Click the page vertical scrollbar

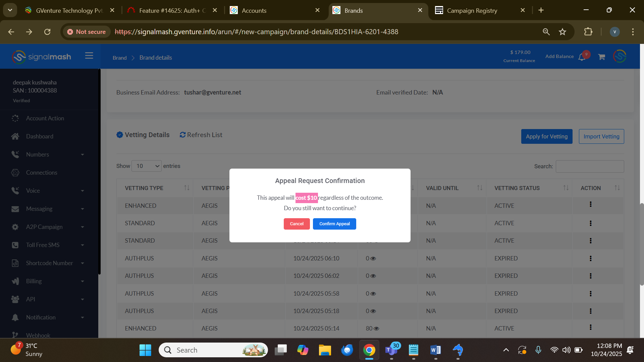tap(642, 244)
